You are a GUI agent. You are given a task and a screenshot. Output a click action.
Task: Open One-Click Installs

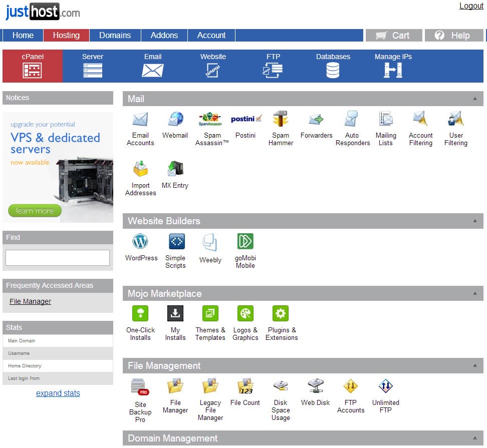tap(140, 313)
